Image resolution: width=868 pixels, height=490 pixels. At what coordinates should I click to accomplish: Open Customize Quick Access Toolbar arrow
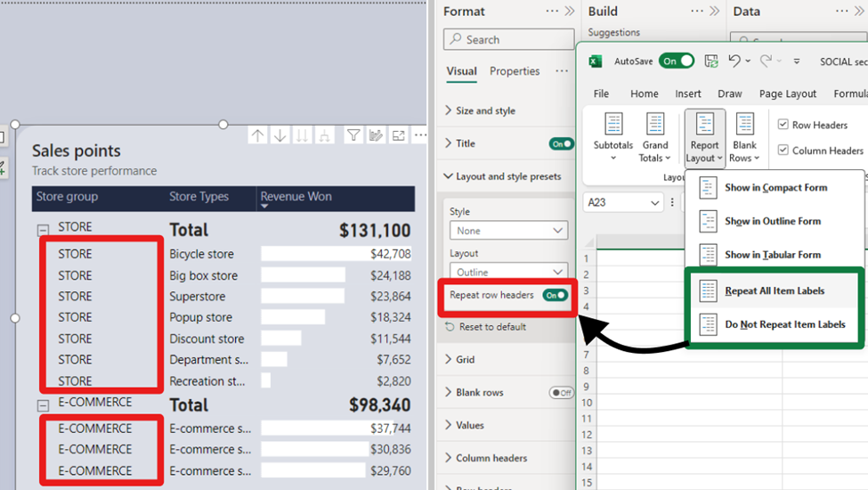pos(797,61)
